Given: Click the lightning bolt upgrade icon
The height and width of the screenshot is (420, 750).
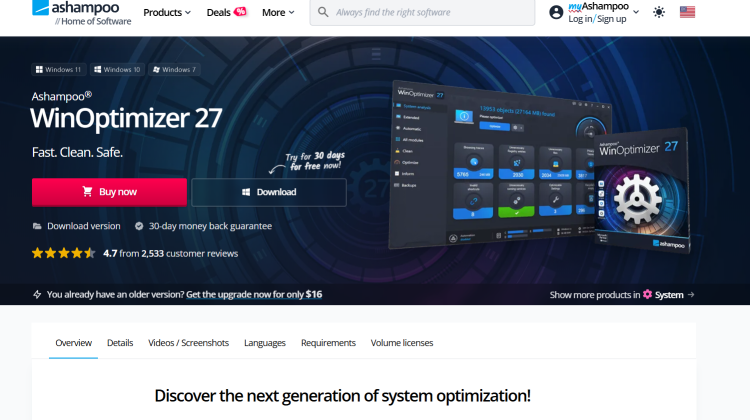Looking at the screenshot, I should click(x=37, y=294).
